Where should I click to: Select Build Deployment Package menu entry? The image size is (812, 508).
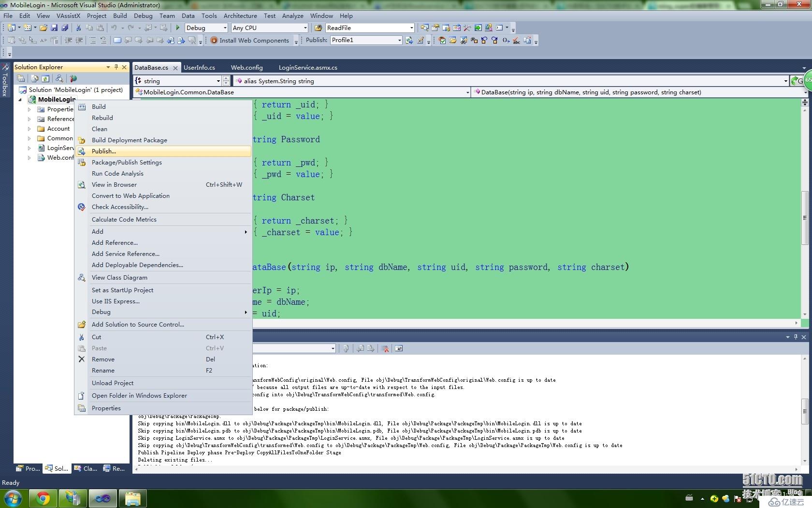(x=163, y=140)
